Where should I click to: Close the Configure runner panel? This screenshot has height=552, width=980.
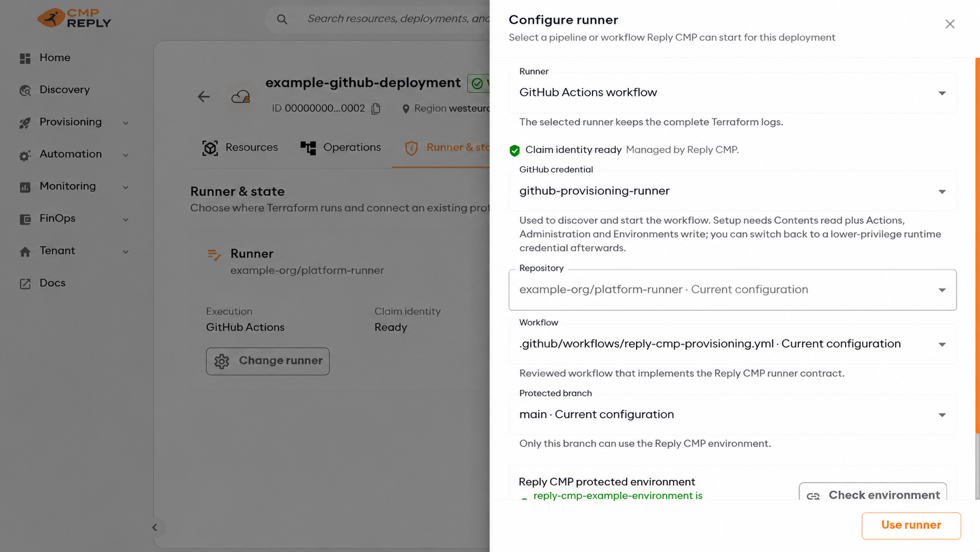[x=950, y=24]
